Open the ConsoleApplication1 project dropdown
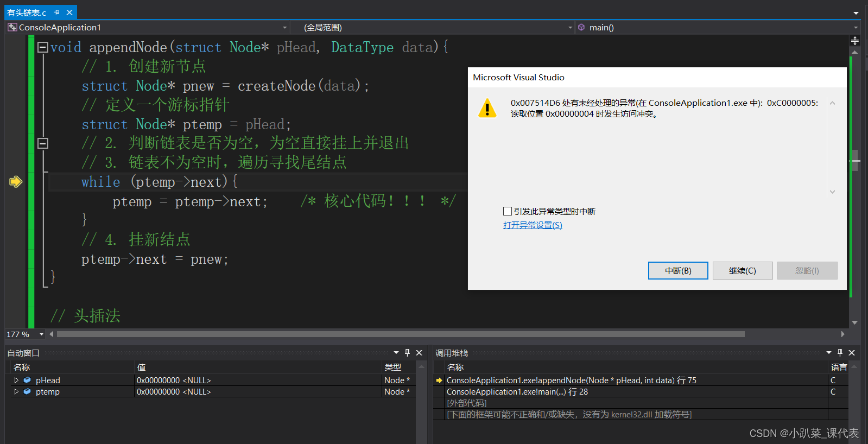The height and width of the screenshot is (444, 868). coord(284,28)
